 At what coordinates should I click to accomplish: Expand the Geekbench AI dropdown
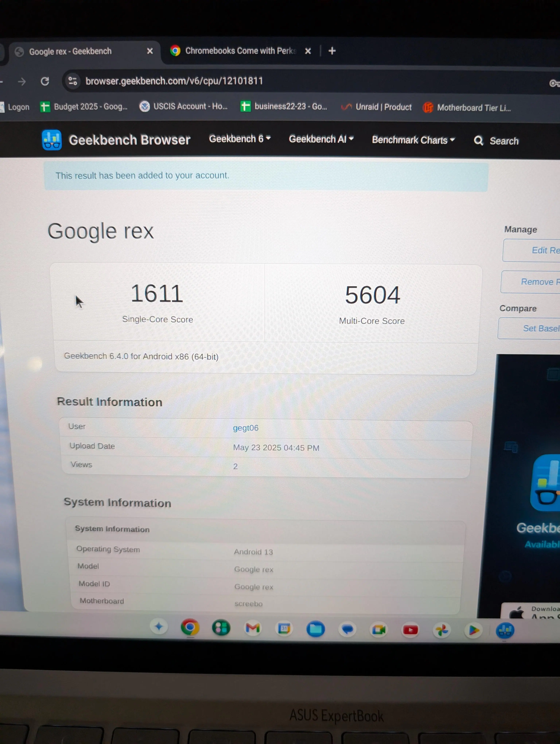pyautogui.click(x=321, y=139)
